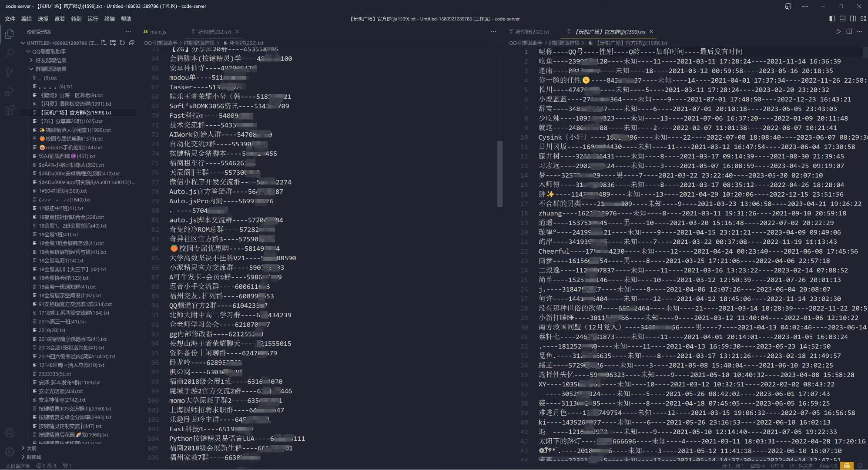Image resolution: width=868 pixels, height=470 pixels.
Task: Toggle bottom panel visibility
Action: (x=842, y=19)
